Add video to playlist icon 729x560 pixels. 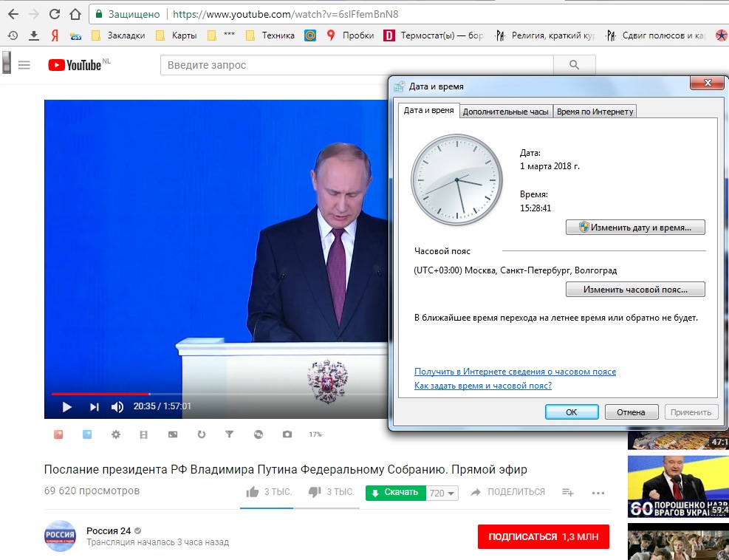tap(568, 492)
